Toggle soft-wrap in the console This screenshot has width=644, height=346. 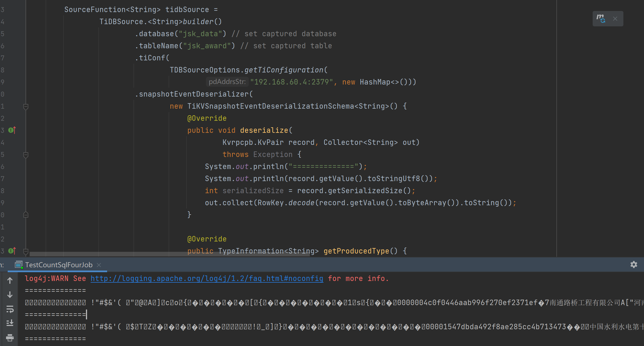coord(10,309)
